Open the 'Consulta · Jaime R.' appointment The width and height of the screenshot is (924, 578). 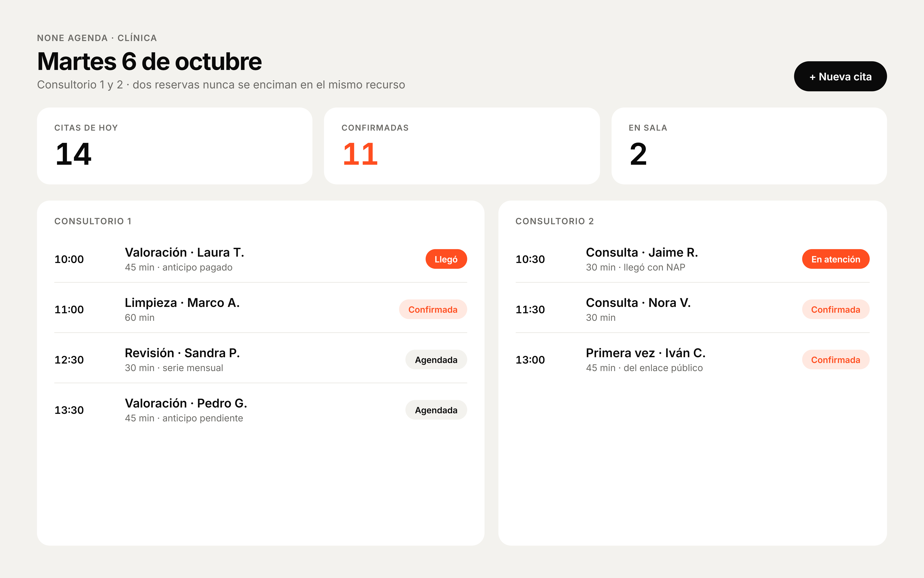(692, 259)
